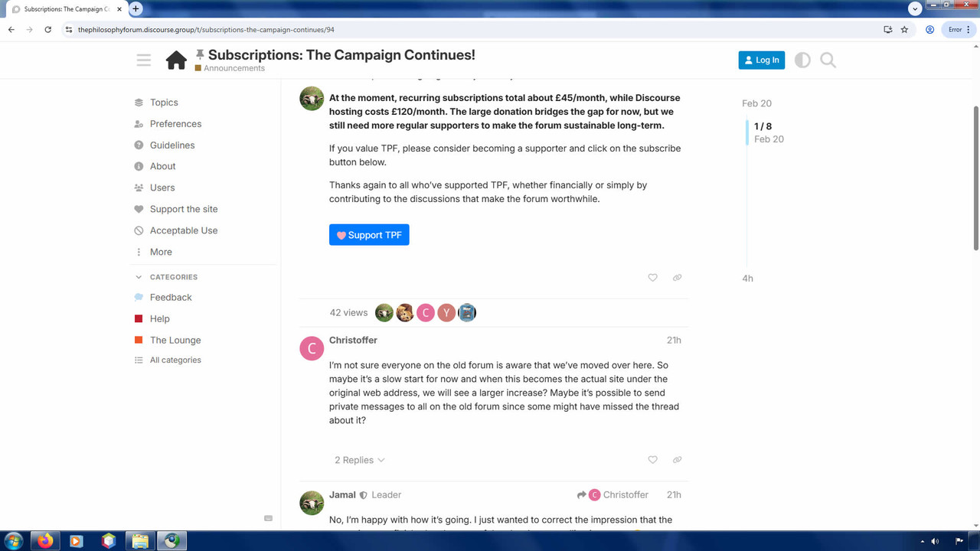Image resolution: width=980 pixels, height=551 pixels.
Task: Open Support the site in sidebar
Action: 184,209
